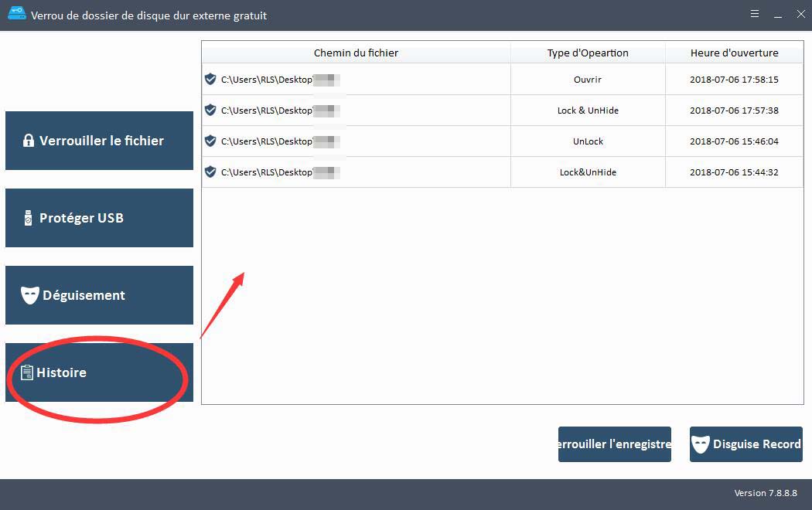
Task: Select file path in the 15:44:32 row
Action: pyautogui.click(x=280, y=173)
